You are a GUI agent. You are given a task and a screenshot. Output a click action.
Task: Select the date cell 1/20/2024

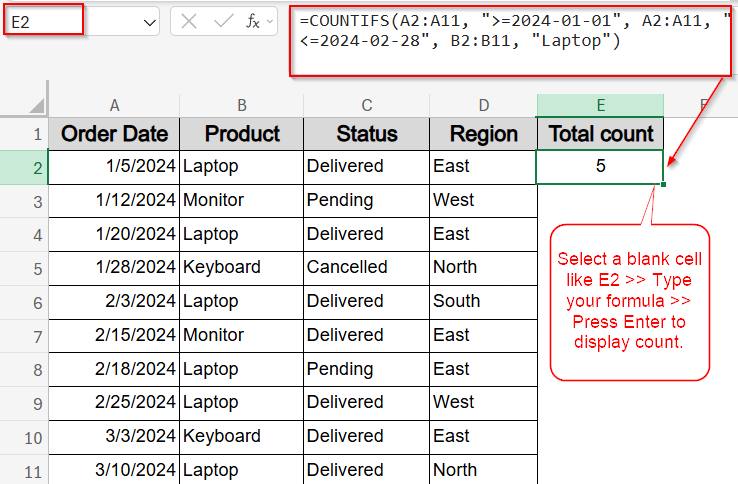(x=114, y=234)
